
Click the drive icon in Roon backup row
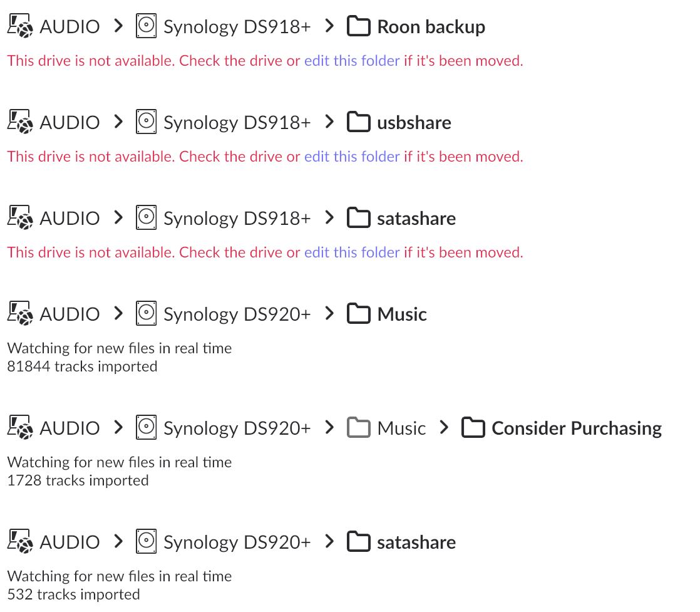[146, 27]
